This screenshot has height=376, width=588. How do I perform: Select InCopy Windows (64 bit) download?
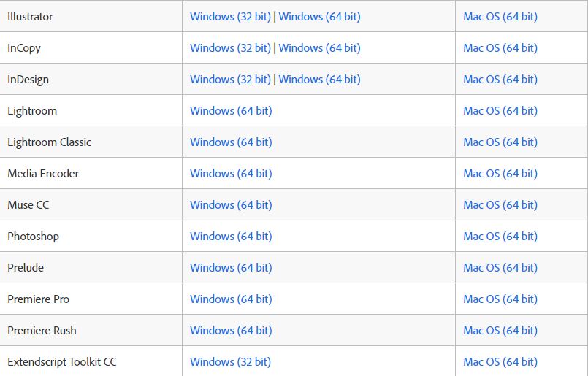[x=319, y=48]
